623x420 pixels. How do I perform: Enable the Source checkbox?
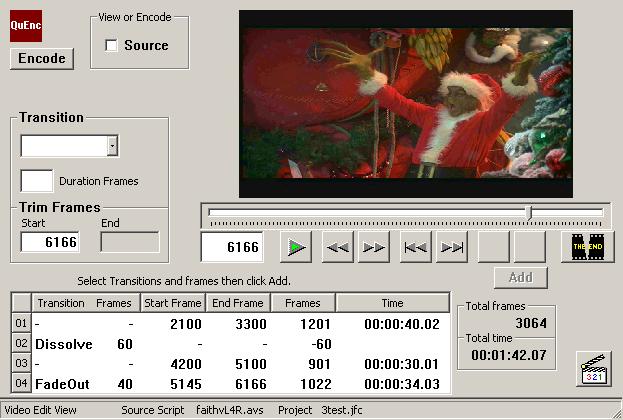(x=112, y=46)
